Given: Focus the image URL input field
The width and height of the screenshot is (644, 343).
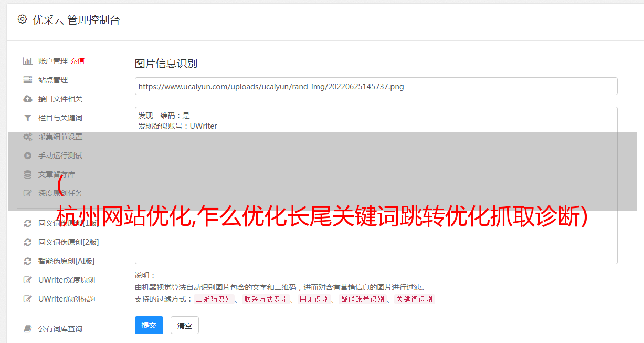Looking at the screenshot, I should tap(376, 86).
